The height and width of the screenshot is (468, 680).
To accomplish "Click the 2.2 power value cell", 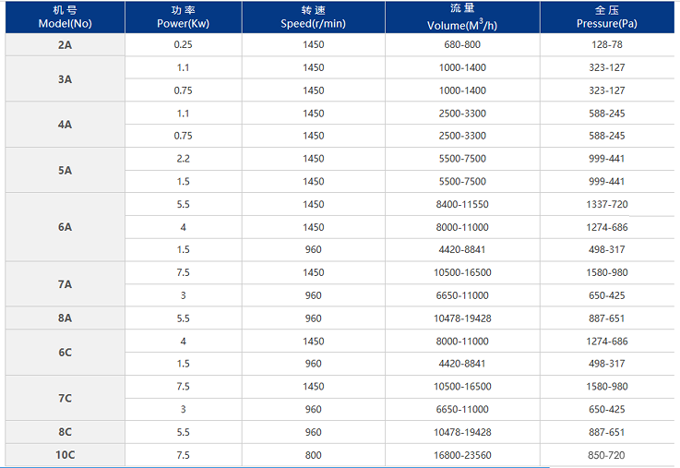I will point(182,159).
